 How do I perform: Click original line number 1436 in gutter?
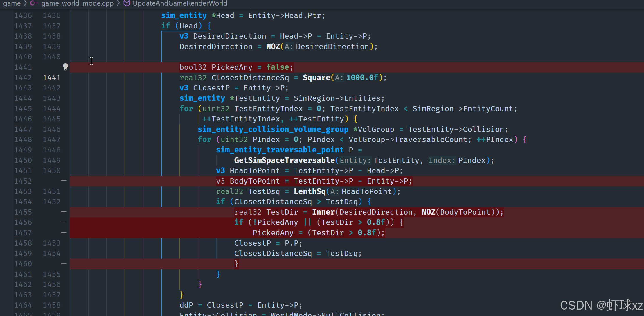coord(23,15)
